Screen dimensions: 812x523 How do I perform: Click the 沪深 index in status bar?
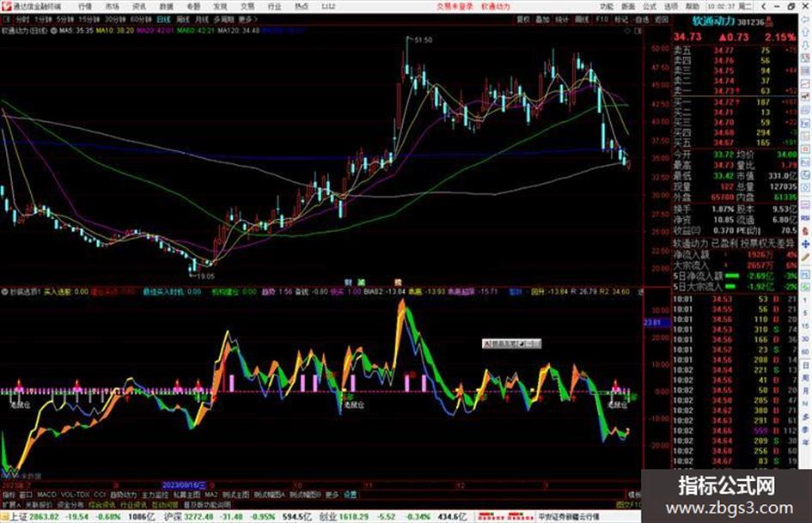point(172,517)
